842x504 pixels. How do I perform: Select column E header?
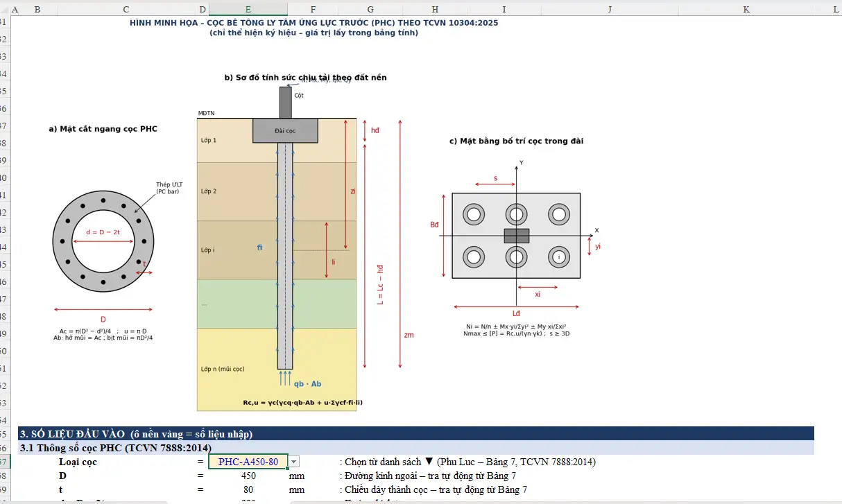[x=248, y=9]
